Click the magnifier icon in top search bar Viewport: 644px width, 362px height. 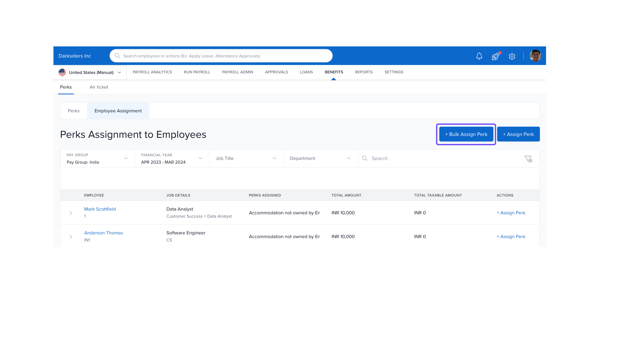click(x=117, y=56)
